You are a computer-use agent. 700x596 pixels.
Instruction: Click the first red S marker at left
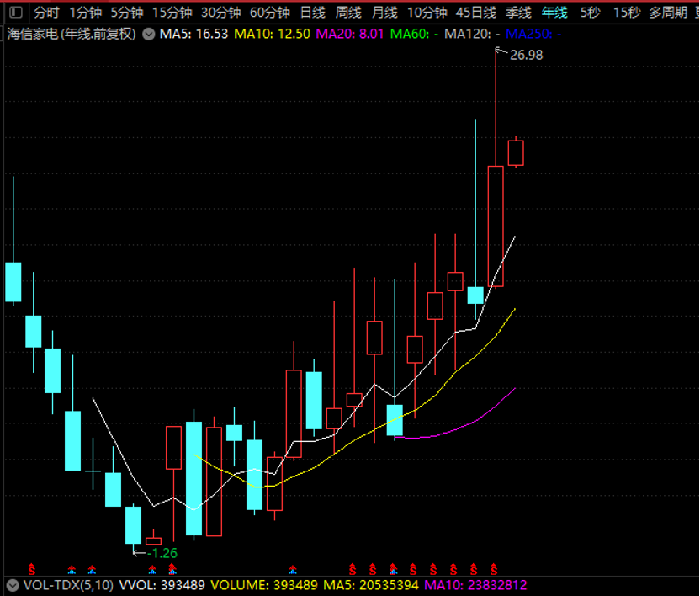coord(31,570)
